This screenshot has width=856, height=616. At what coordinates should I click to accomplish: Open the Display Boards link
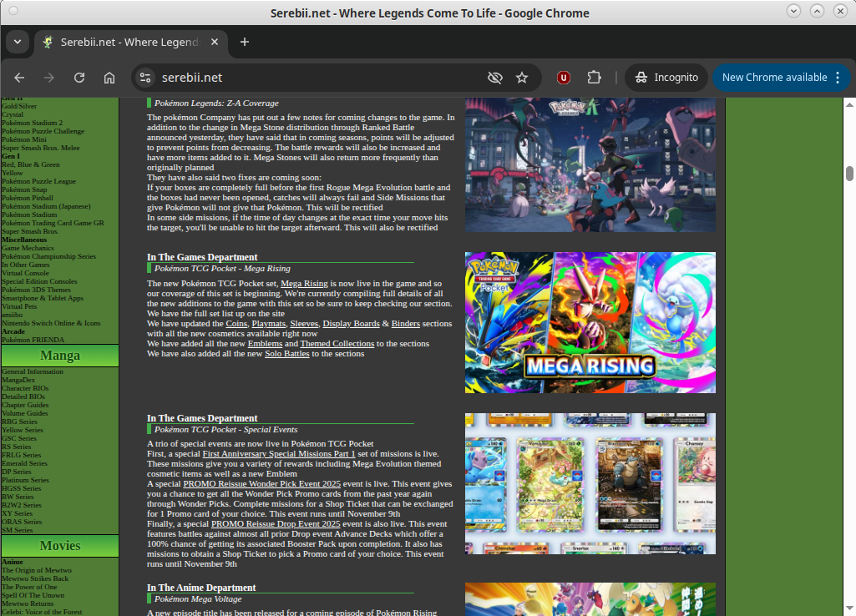(x=351, y=324)
